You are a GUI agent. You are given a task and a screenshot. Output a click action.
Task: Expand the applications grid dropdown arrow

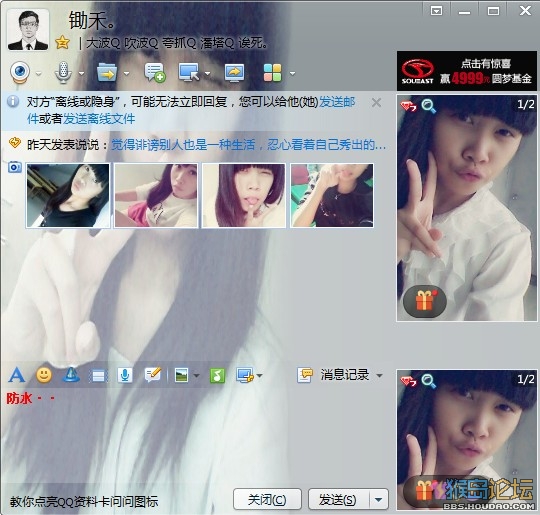pos(292,73)
